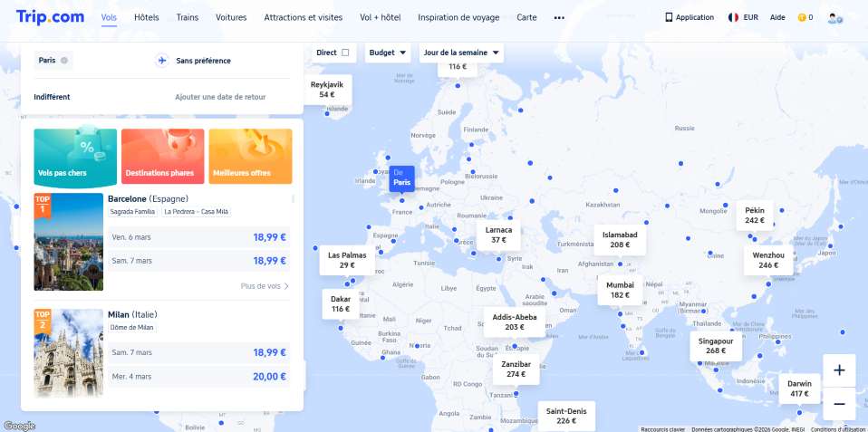
Task: Open the Jour de la semaine dropdown
Action: tap(461, 53)
